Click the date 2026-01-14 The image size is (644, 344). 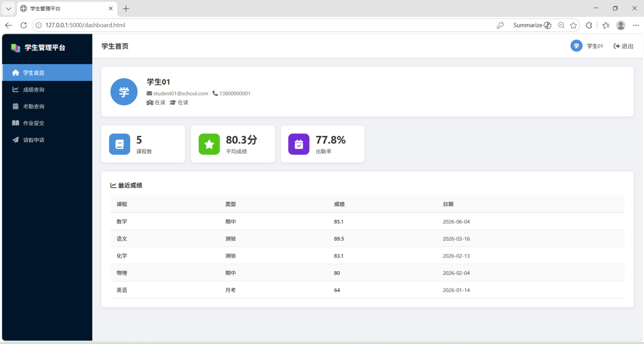click(456, 290)
